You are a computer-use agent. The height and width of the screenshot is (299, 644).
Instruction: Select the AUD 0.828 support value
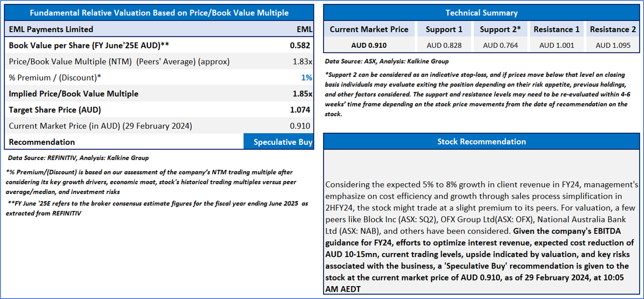(444, 45)
